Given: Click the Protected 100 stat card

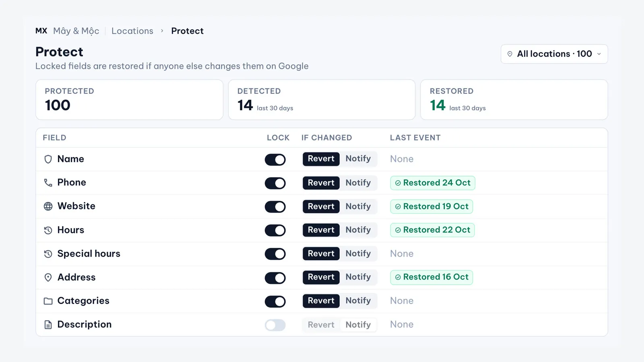Looking at the screenshot, I should point(129,100).
